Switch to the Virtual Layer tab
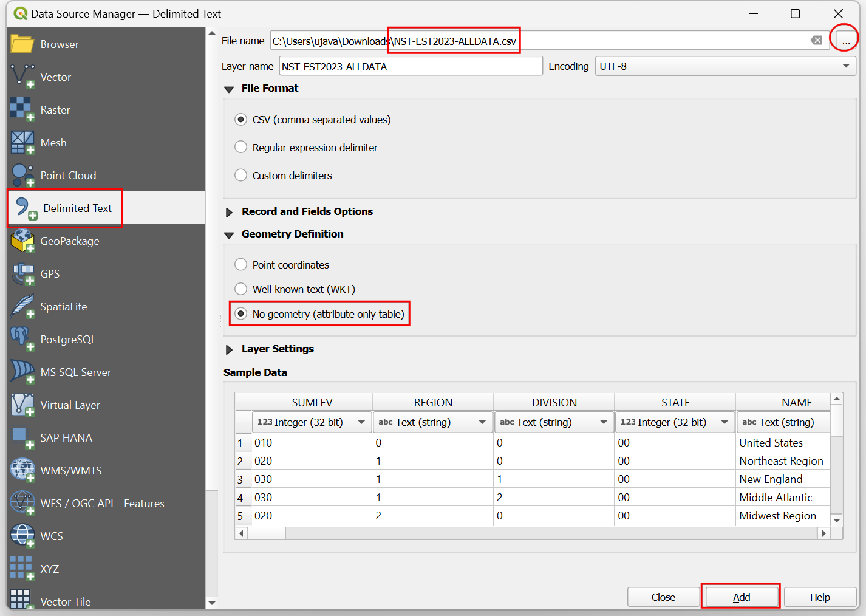The height and width of the screenshot is (616, 866). point(70,405)
